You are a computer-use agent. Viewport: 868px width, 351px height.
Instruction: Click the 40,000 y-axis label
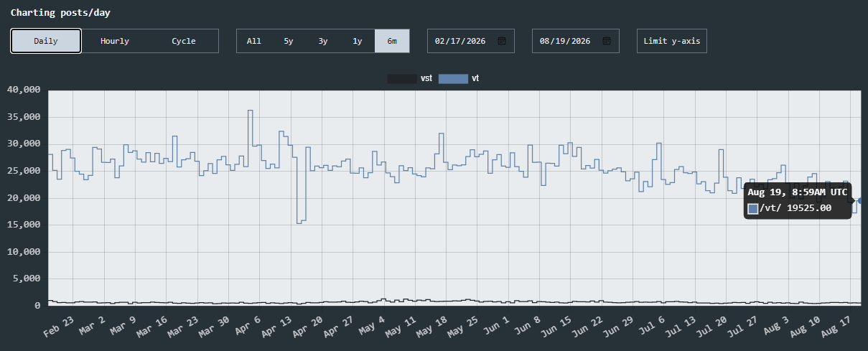(23, 90)
